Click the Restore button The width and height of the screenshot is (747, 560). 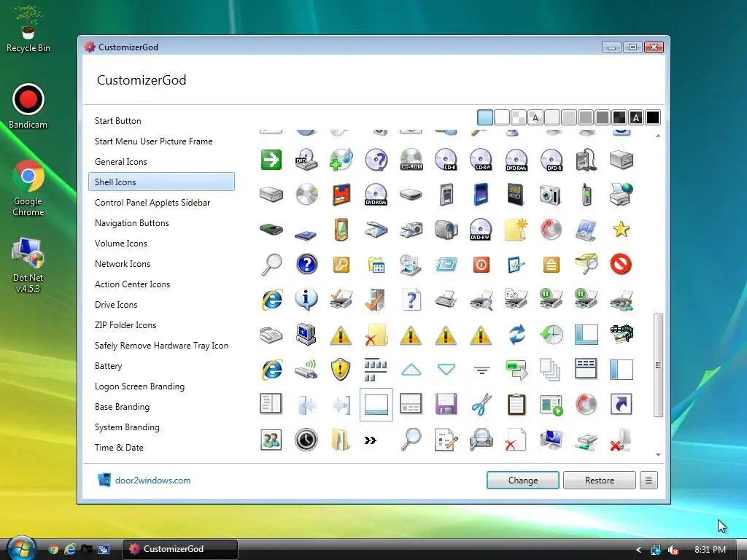[x=600, y=481]
